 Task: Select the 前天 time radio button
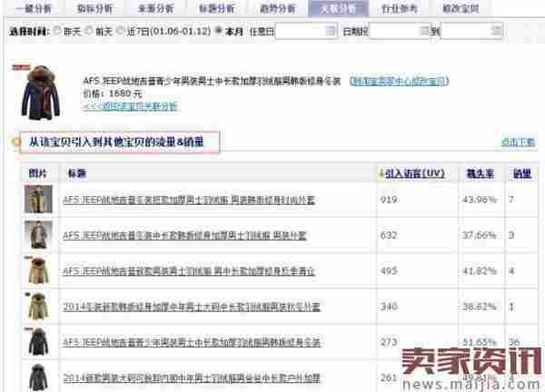pos(89,31)
